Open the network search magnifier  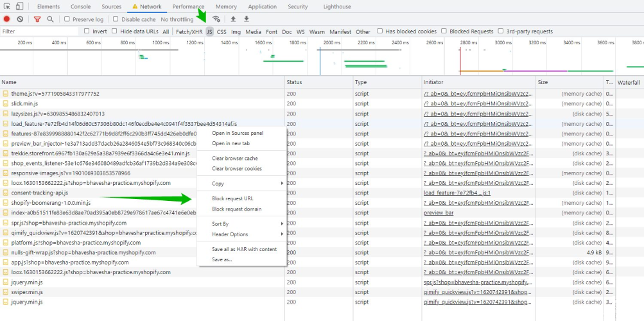pos(50,19)
